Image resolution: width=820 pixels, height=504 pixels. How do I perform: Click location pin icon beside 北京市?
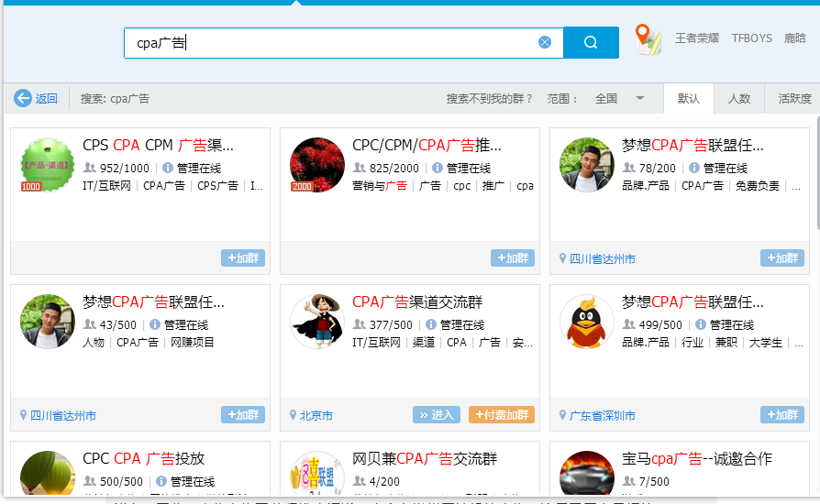click(293, 415)
